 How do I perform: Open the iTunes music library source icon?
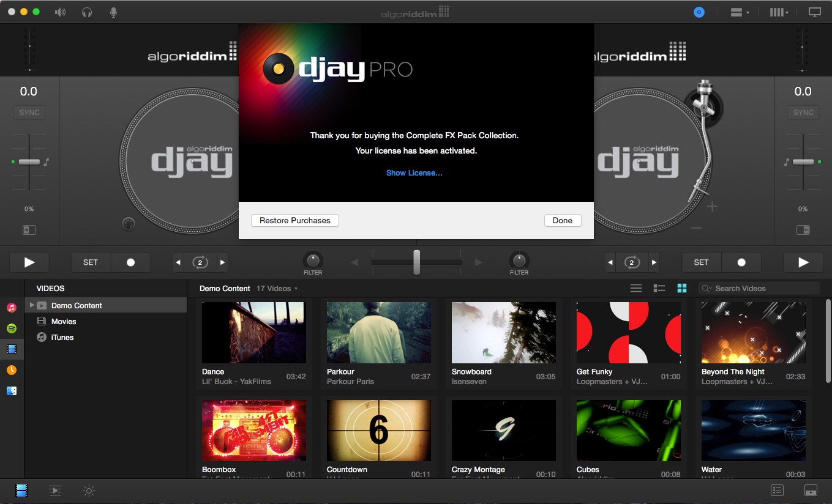pyautogui.click(x=12, y=308)
